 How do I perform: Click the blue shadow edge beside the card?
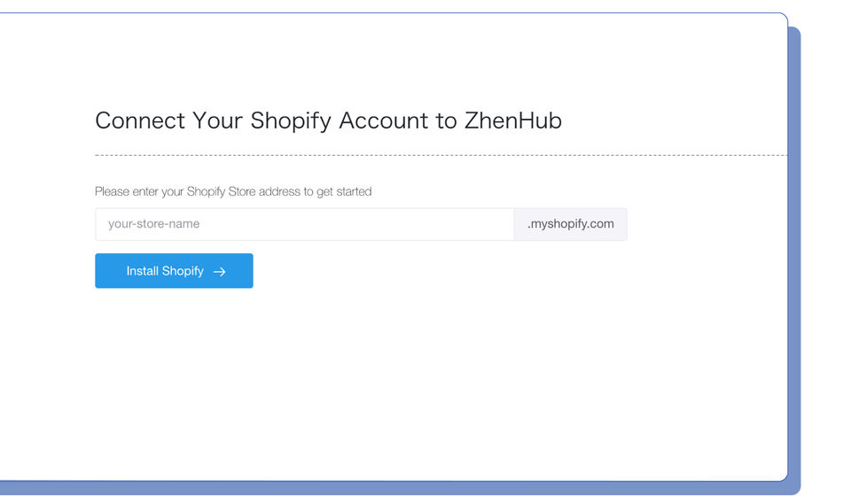[794, 266]
